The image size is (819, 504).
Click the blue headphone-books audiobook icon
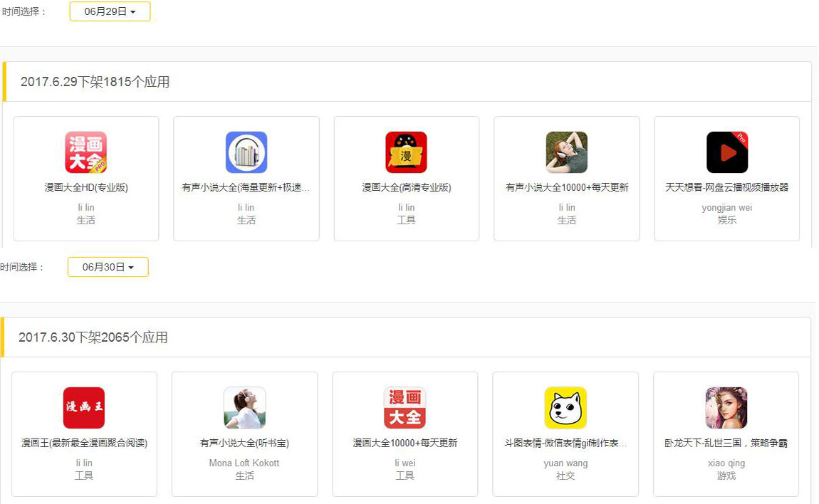point(246,152)
